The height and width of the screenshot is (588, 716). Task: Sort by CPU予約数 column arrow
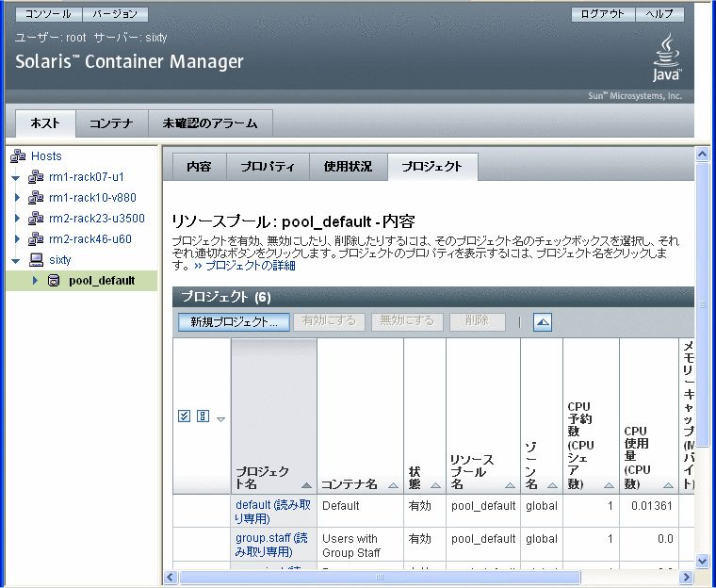tap(609, 485)
